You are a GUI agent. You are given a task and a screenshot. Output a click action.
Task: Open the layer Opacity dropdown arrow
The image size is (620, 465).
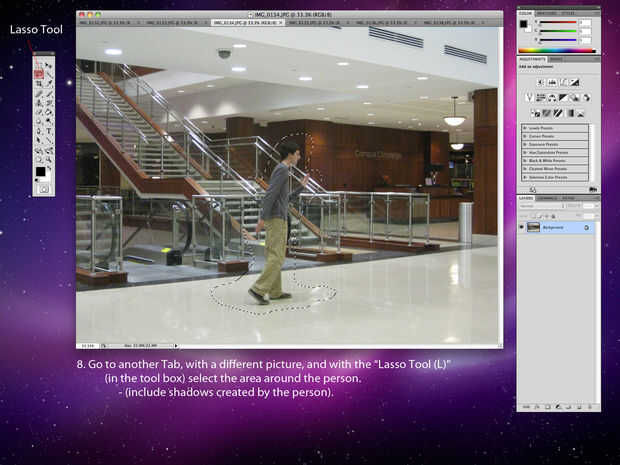click(597, 206)
